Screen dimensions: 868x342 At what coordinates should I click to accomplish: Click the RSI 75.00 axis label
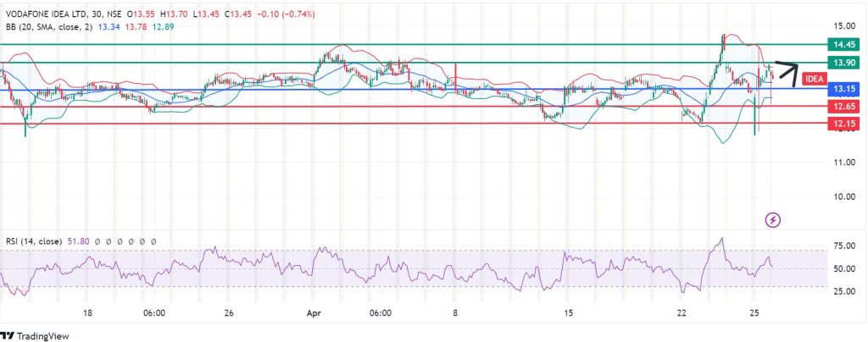click(x=843, y=245)
